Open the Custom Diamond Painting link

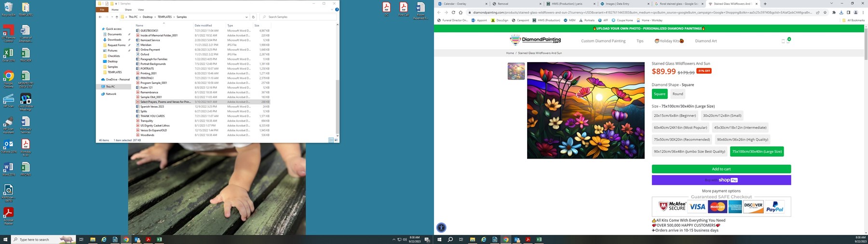(x=603, y=41)
